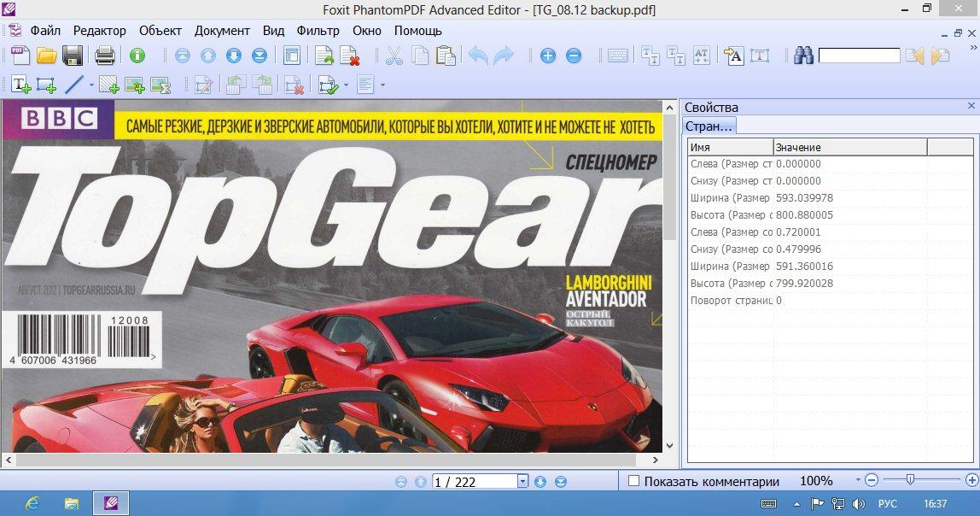This screenshot has width=980, height=516.
Task: Click the volume speaker tray icon
Action: (859, 503)
